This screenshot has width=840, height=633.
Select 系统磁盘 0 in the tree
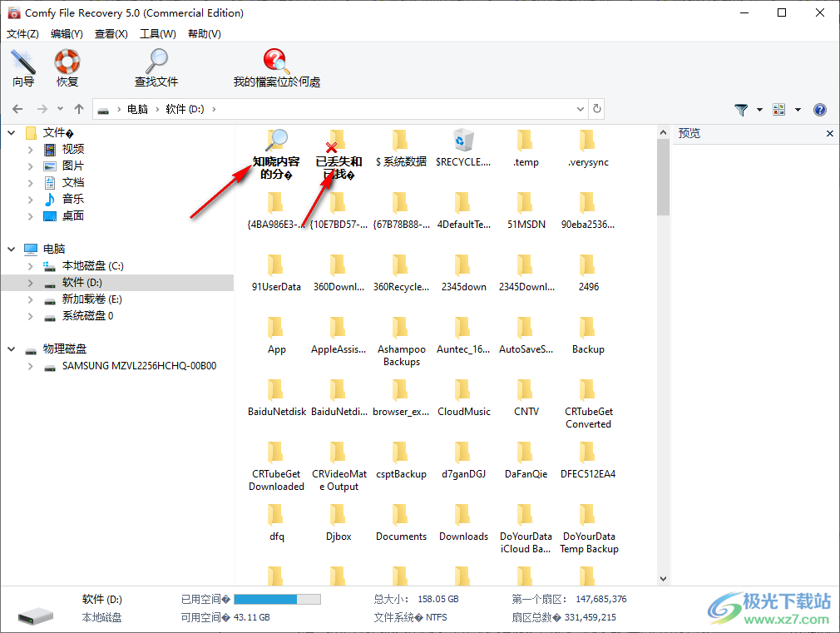[87, 316]
